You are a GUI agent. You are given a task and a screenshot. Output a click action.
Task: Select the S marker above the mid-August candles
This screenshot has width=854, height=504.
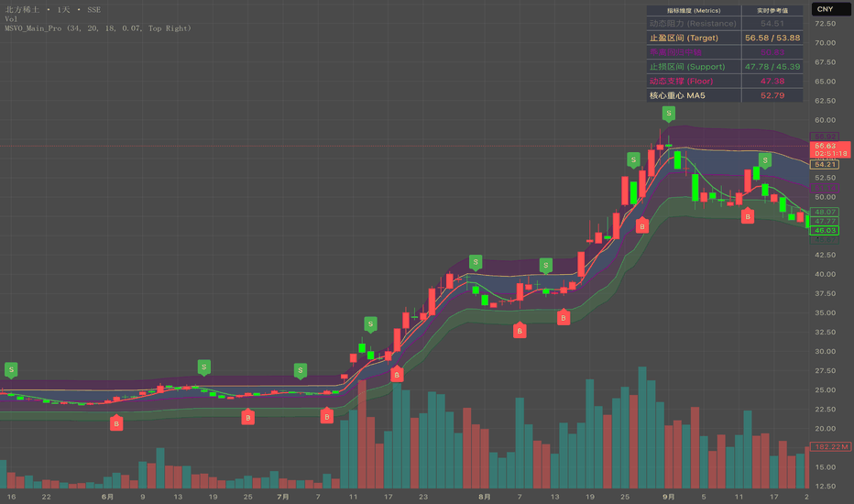click(546, 266)
